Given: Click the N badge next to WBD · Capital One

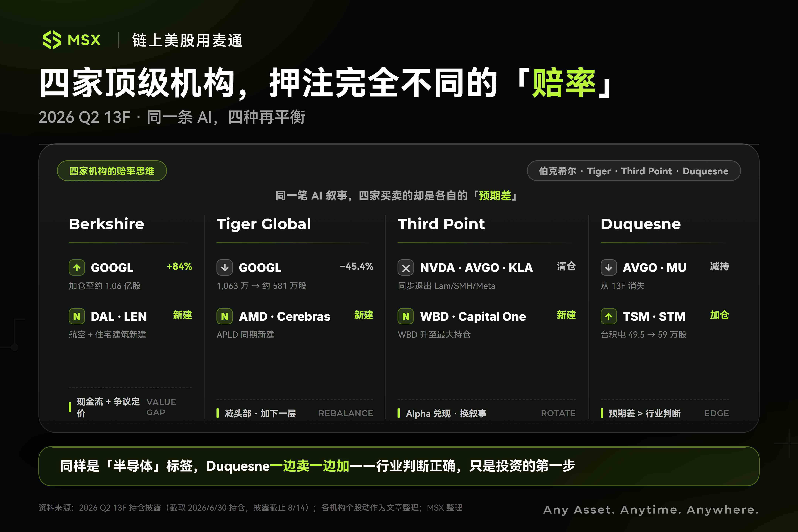Looking at the screenshot, I should [406, 317].
